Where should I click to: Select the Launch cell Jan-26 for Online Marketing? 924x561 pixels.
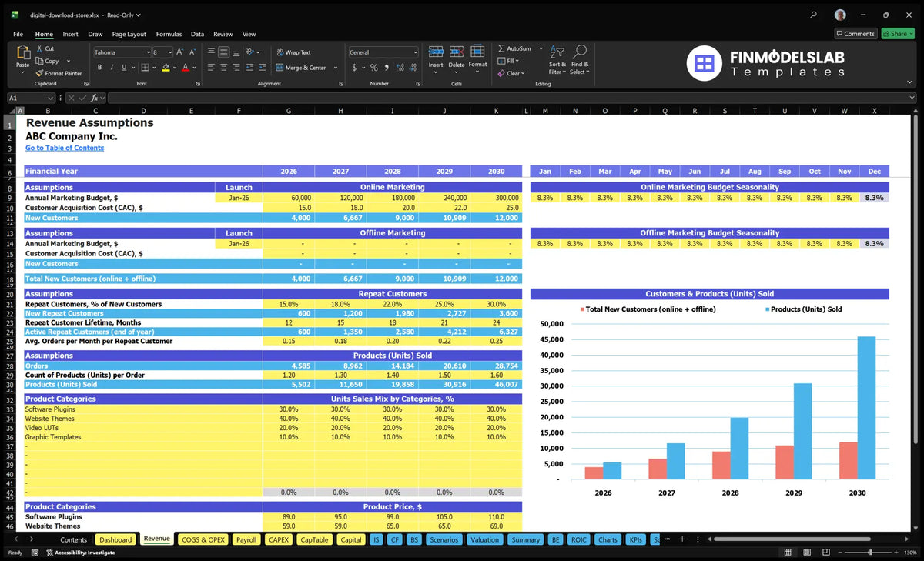click(x=239, y=198)
